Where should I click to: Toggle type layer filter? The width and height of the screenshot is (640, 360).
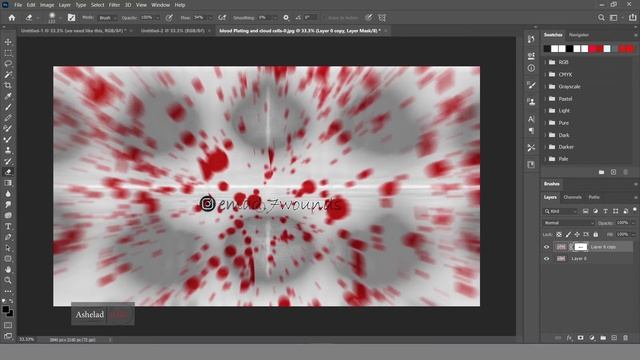point(605,211)
